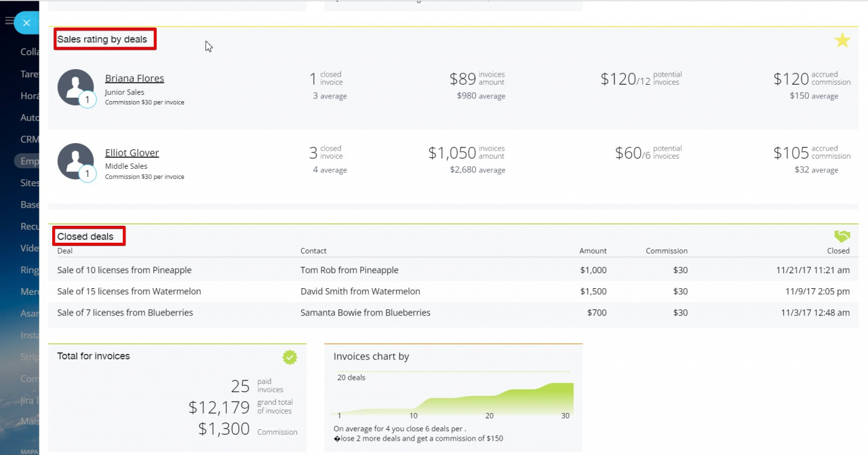This screenshot has height=455, width=868.
Task: Click Tom Rob from Pineapple contact
Action: tap(349, 270)
